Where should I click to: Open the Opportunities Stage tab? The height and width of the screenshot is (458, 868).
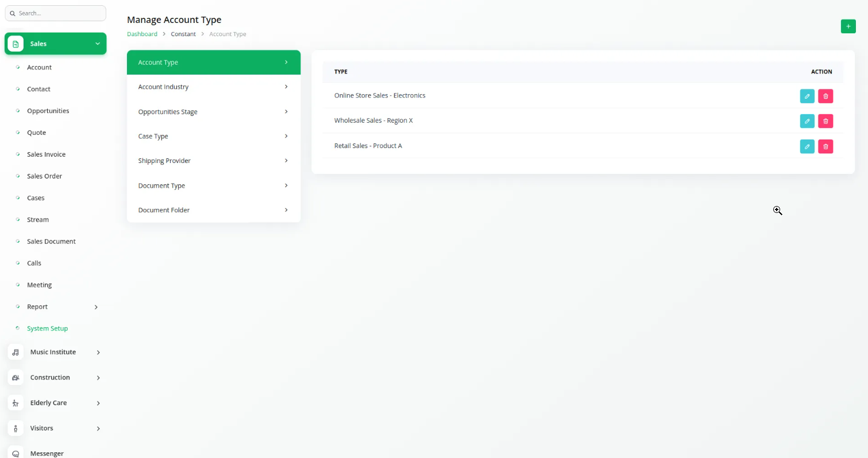(x=213, y=112)
